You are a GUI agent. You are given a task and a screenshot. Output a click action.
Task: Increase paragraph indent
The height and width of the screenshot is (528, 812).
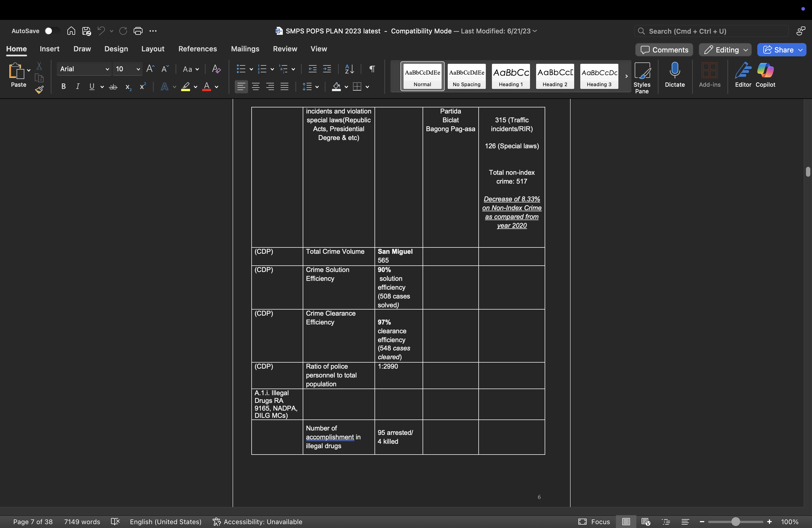coord(327,69)
